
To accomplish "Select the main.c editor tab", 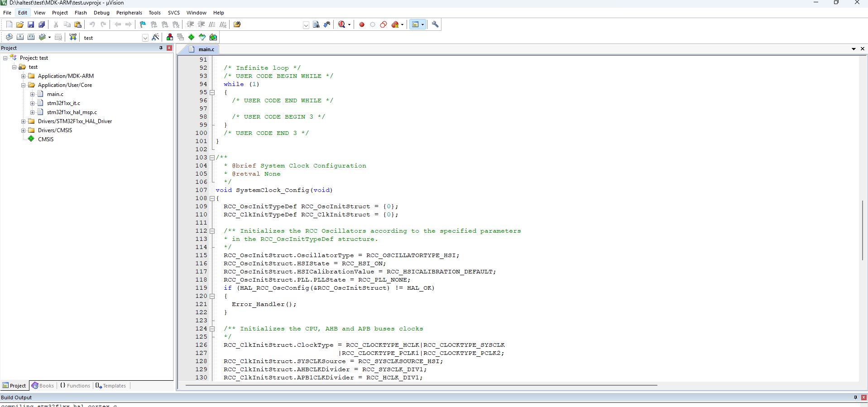I will point(202,49).
